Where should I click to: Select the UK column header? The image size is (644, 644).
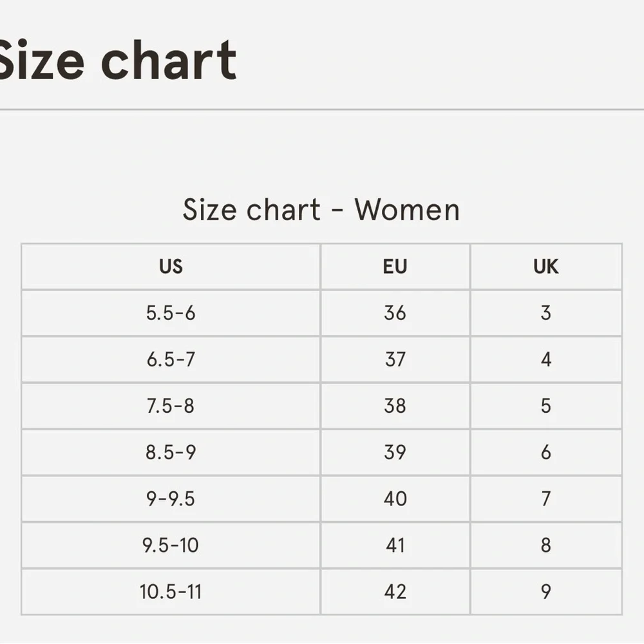[x=545, y=267]
